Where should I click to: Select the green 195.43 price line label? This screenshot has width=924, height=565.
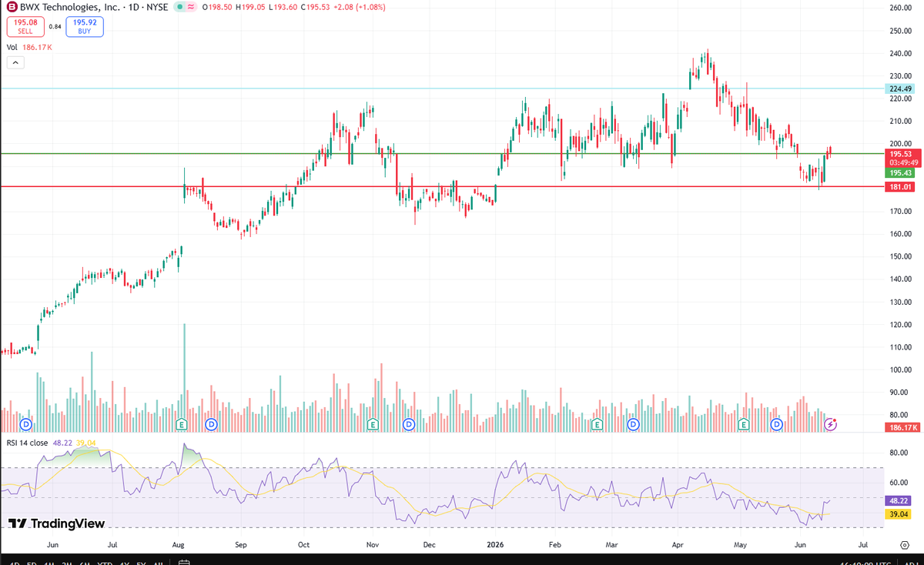pos(901,173)
